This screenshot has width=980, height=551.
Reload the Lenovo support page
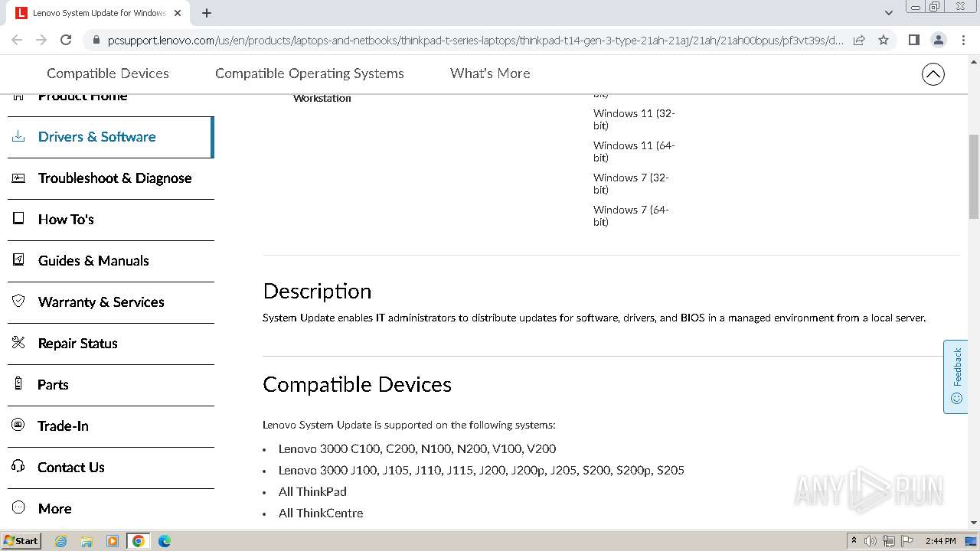pyautogui.click(x=66, y=40)
